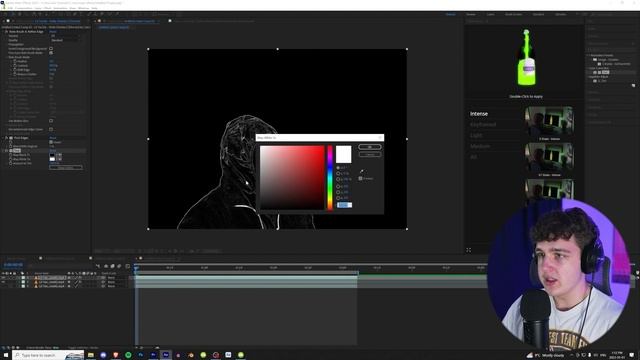Viewport: 640px width, 360px height.
Task: Open the Quality dropdown set to Standard
Action: [65, 40]
